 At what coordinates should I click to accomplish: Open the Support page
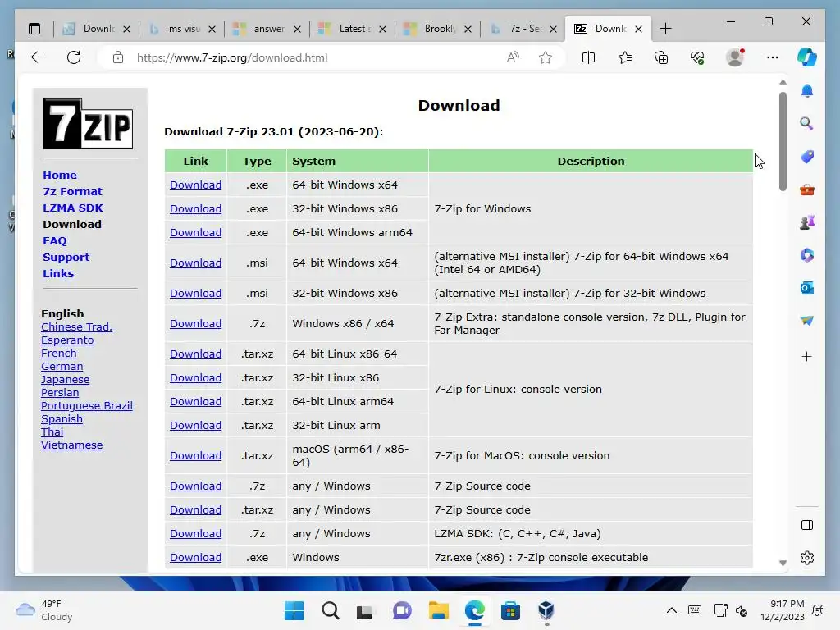[x=66, y=257]
